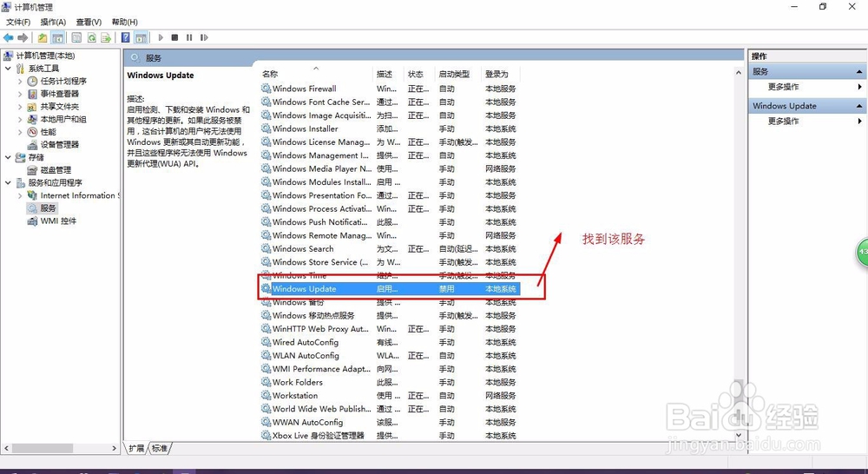Select 设备管理器 in the tree
The width and height of the screenshot is (868, 474).
click(59, 144)
